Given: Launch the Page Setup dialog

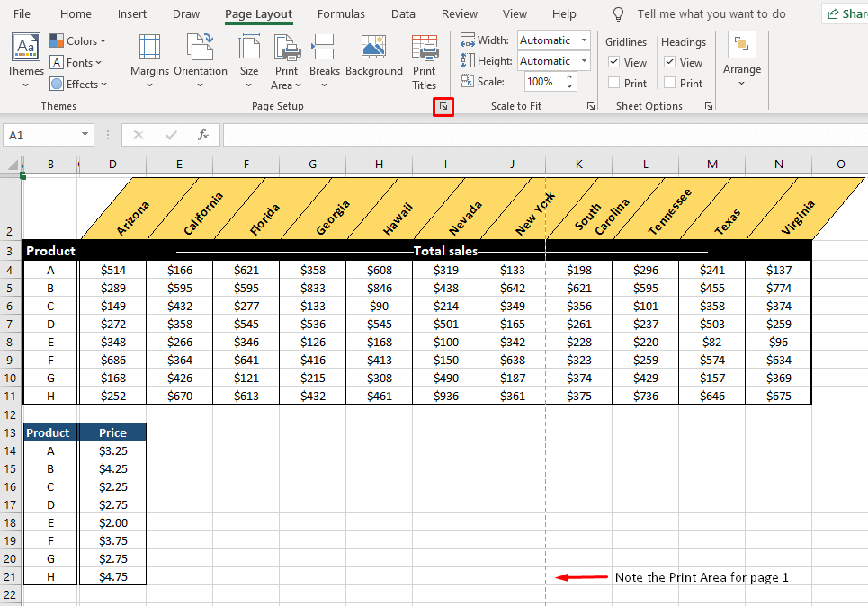Looking at the screenshot, I should tap(443, 106).
